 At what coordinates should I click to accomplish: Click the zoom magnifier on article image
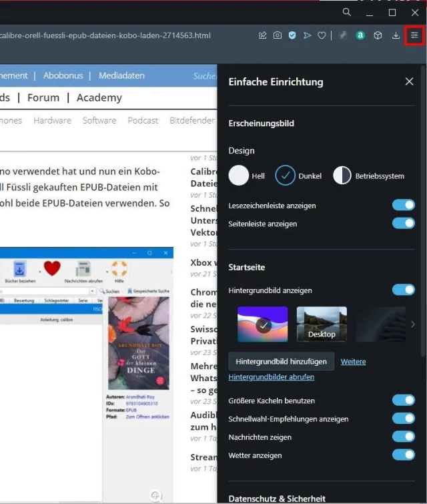point(155,495)
